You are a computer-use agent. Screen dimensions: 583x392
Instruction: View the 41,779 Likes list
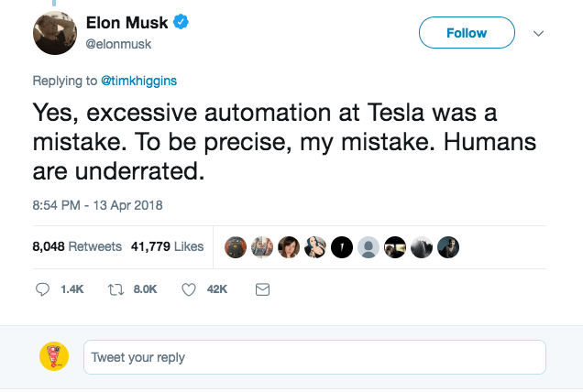coord(167,246)
